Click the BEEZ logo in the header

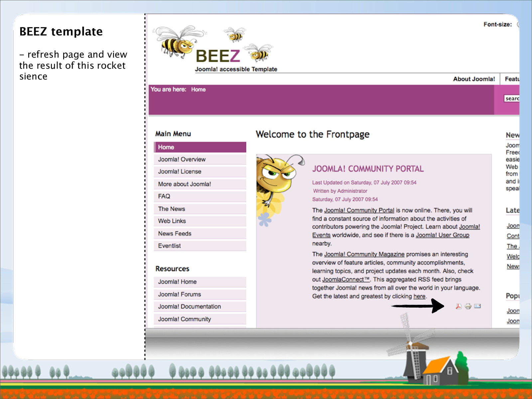click(218, 56)
